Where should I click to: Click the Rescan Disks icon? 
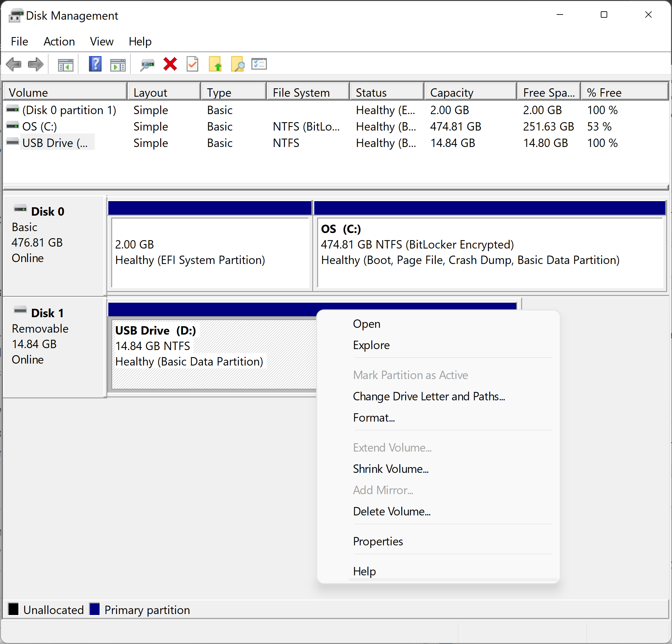(x=148, y=65)
